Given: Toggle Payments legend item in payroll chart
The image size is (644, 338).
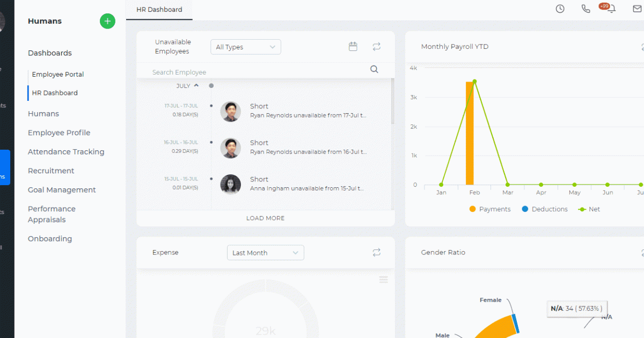Looking at the screenshot, I should pyautogui.click(x=489, y=209).
